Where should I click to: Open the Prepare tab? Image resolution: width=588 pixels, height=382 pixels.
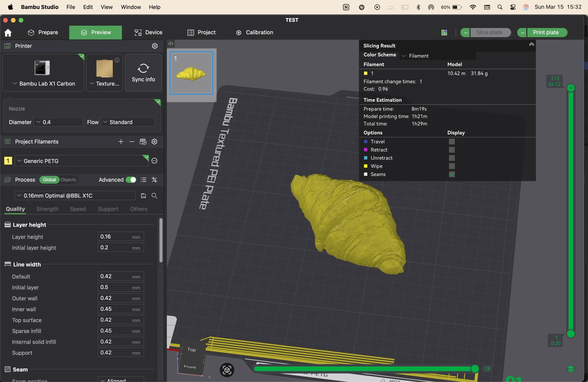pos(43,33)
